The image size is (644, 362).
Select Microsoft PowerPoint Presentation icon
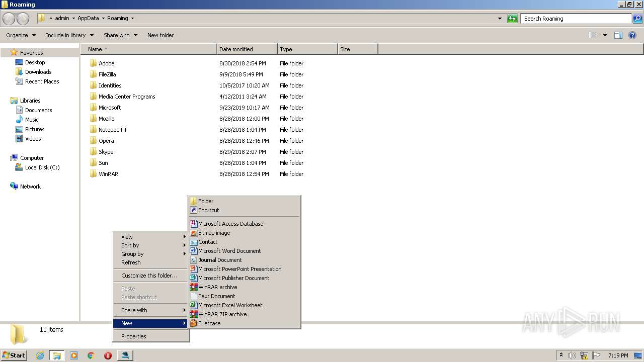(x=193, y=269)
